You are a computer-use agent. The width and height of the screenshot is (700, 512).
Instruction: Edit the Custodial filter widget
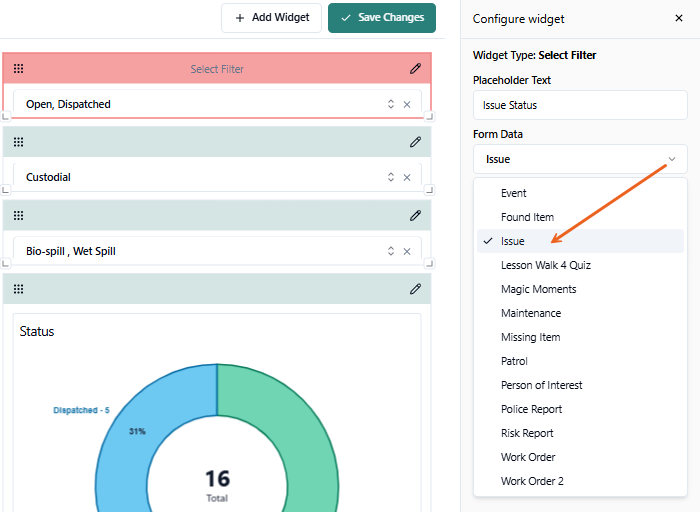pyautogui.click(x=415, y=142)
